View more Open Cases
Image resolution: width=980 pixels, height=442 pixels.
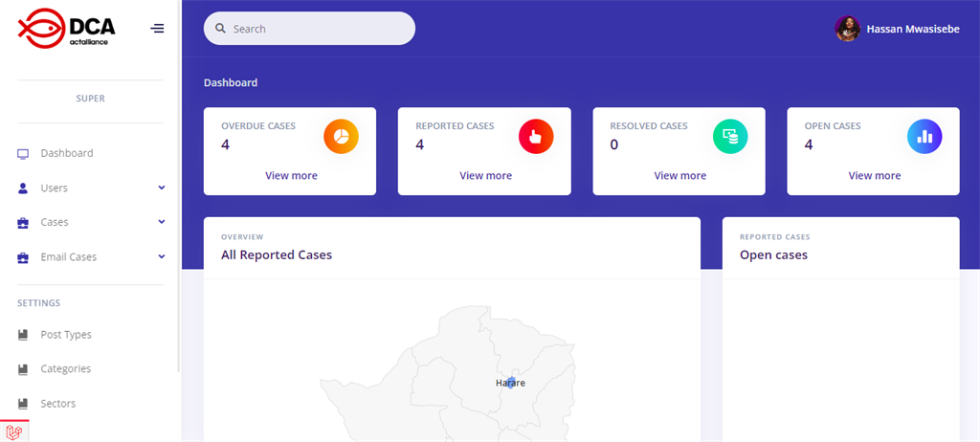pyautogui.click(x=875, y=176)
